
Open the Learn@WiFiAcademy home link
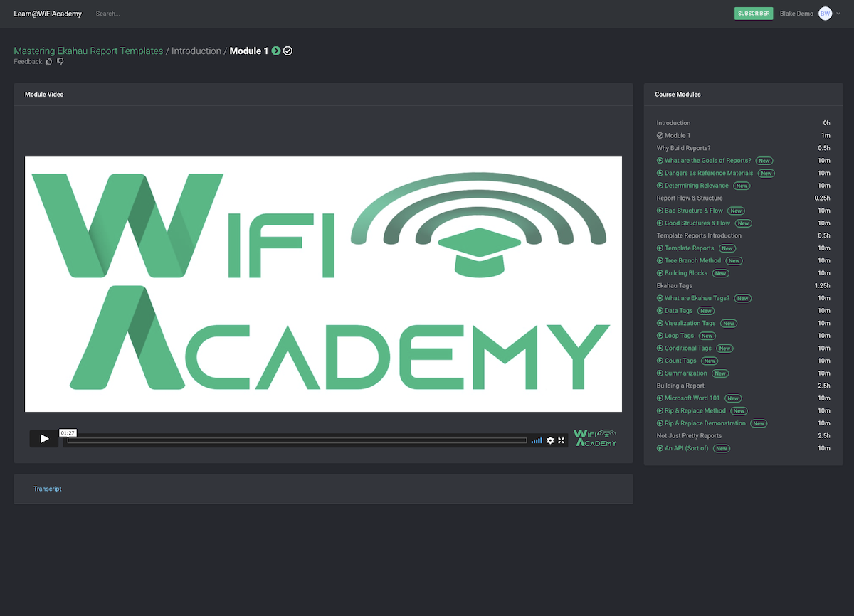pos(48,14)
